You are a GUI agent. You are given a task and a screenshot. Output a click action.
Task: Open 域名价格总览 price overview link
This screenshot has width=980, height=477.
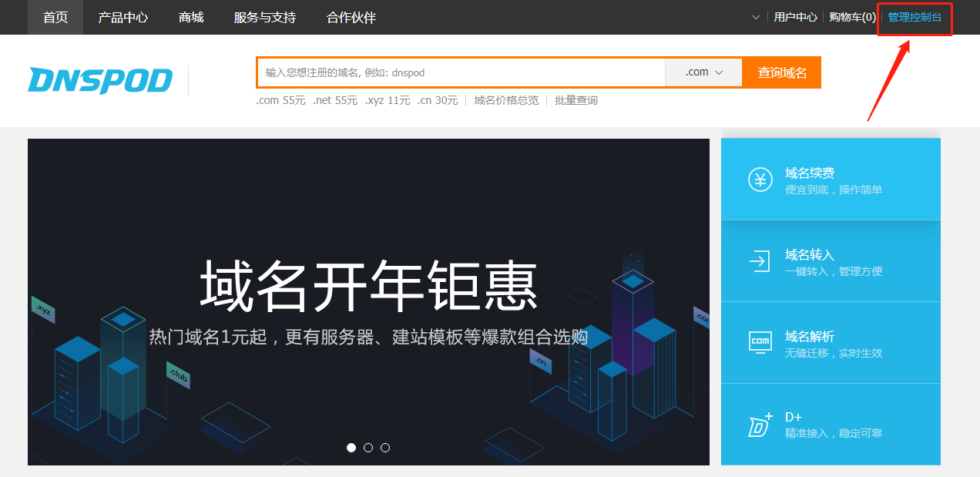click(x=506, y=100)
